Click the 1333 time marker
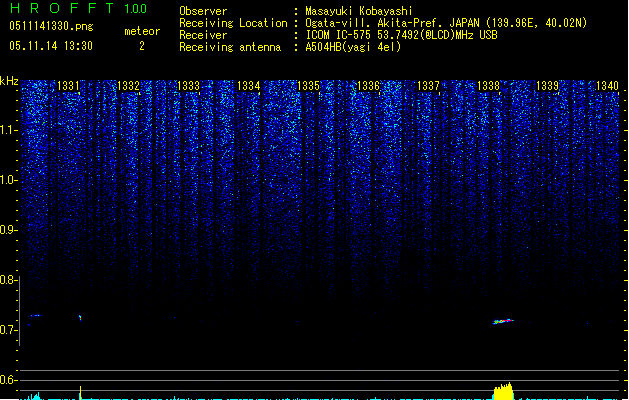Image resolution: width=629 pixels, height=400 pixels. pyautogui.click(x=189, y=86)
